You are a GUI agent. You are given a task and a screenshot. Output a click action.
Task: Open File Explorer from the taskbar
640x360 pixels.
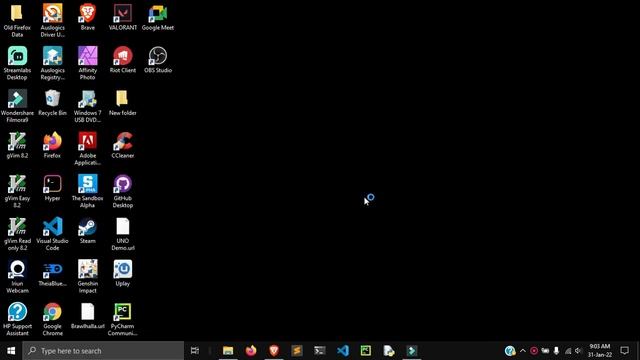pyautogui.click(x=228, y=351)
